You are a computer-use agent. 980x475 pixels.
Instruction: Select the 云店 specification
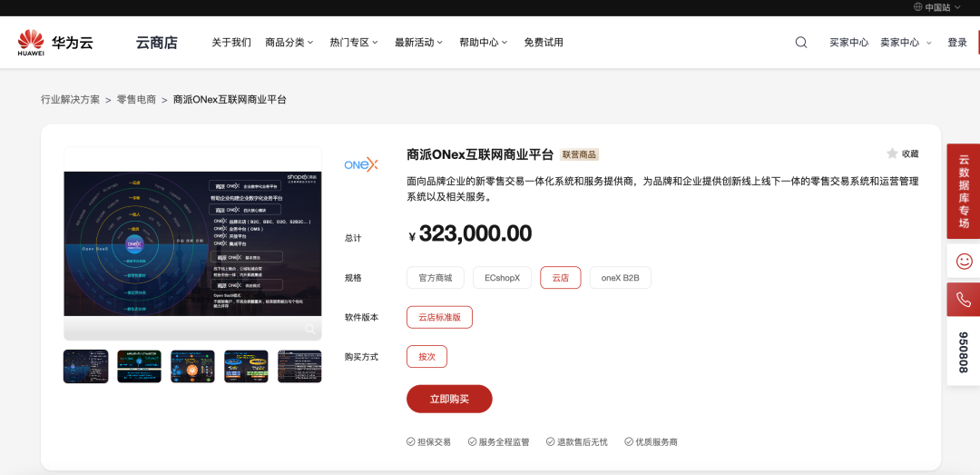[561, 278]
